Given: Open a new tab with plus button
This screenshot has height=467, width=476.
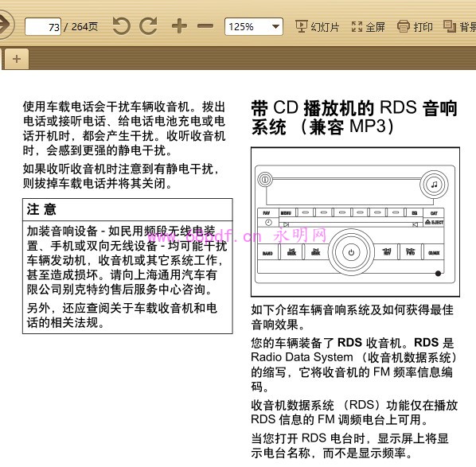Looking at the screenshot, I should [17, 59].
